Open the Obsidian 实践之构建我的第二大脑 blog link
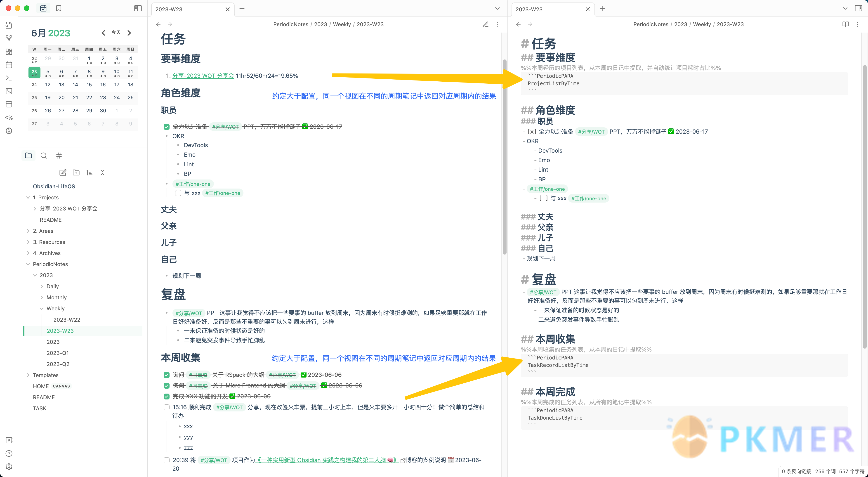The image size is (868, 477). click(x=327, y=460)
